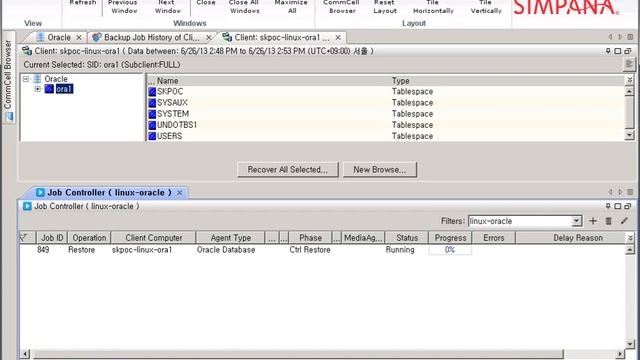Click Close All Windows
Viewport: 640px width, 360px height.
coord(244,7)
